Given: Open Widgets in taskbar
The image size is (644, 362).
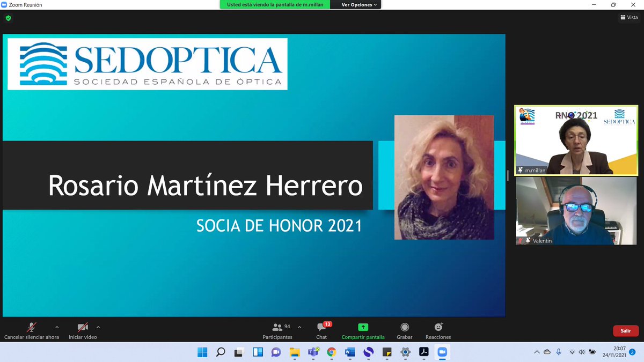Looking at the screenshot, I should [x=258, y=352].
